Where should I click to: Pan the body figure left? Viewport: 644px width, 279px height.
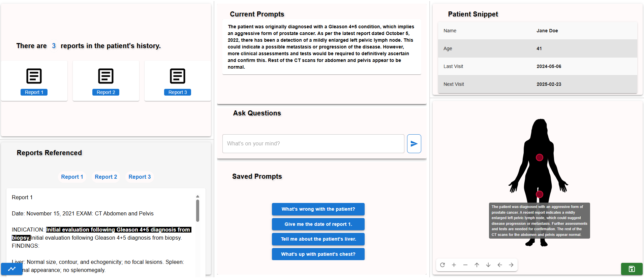click(x=500, y=265)
